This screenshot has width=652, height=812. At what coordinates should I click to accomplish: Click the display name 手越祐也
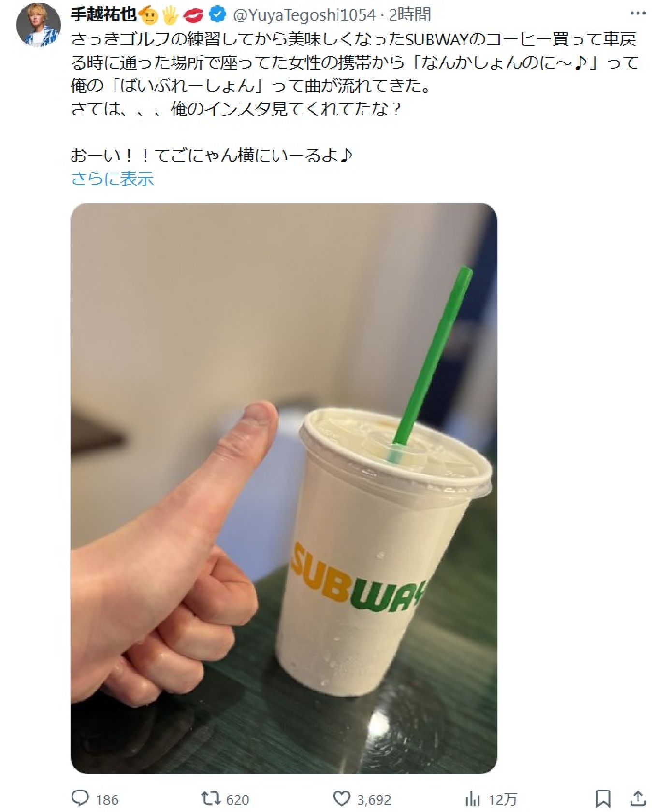(x=103, y=14)
